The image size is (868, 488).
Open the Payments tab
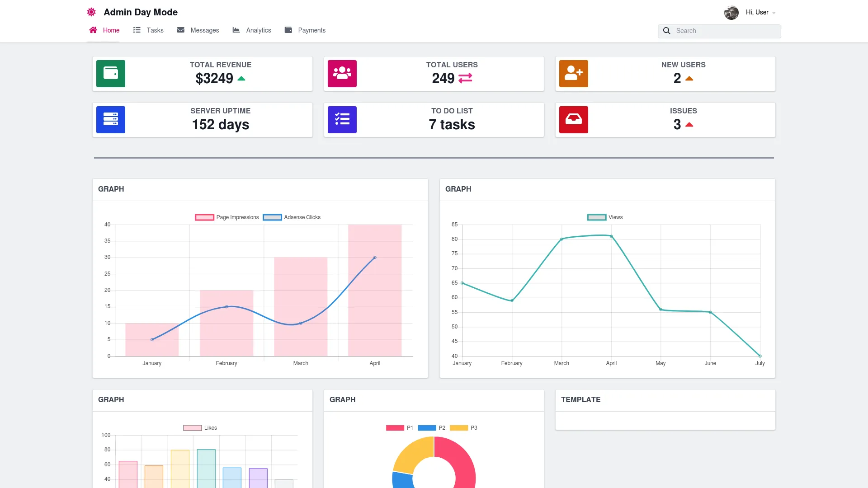[305, 30]
